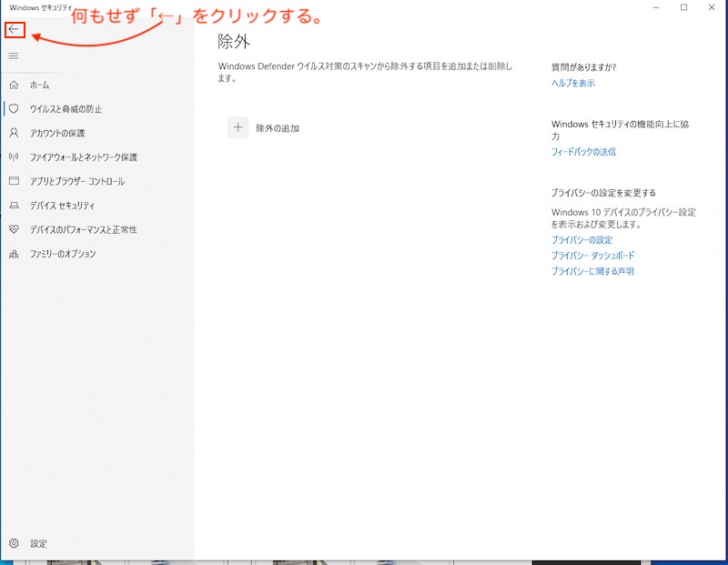Open プライバシーの設定 link
Screen dimensions: 728x565
pos(581,240)
